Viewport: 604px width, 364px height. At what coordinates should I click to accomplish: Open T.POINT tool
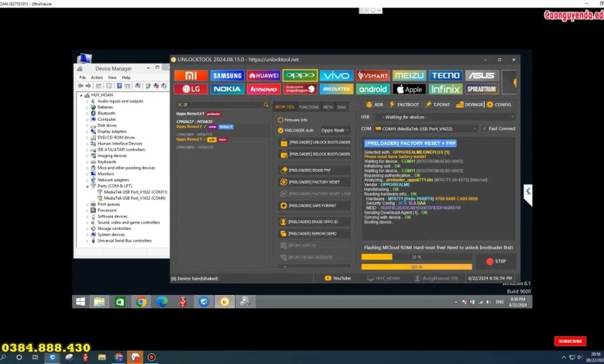click(438, 105)
